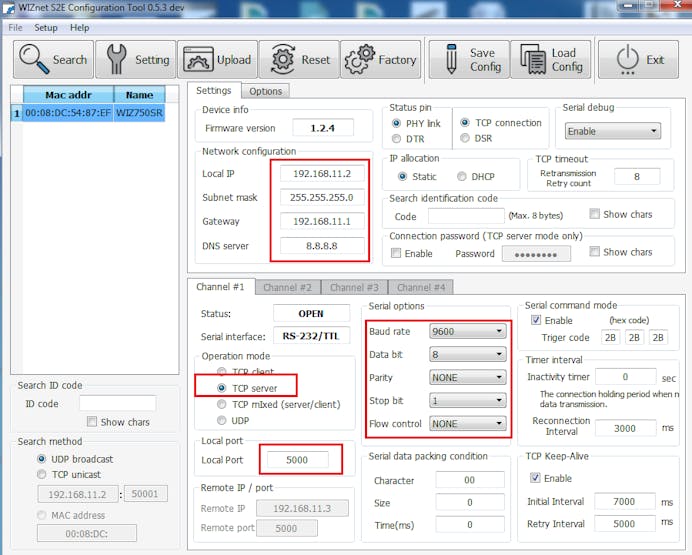Click the Factory reset gears button

pyautogui.click(x=380, y=60)
